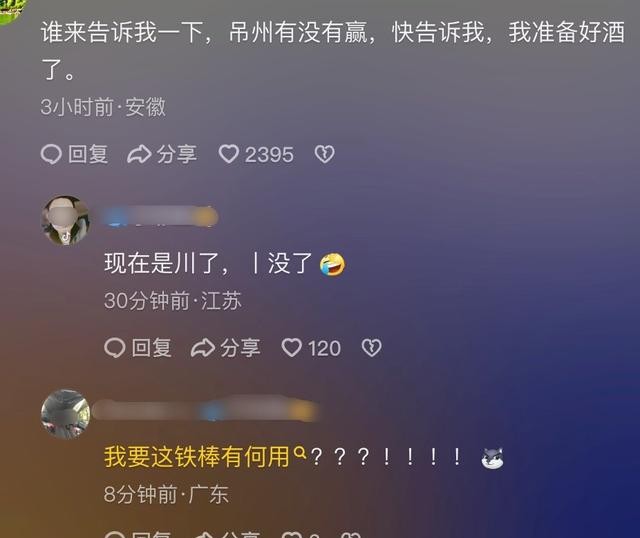The width and height of the screenshot is (640, 538).
Task: Dislike the 江苏 comment via broken-heart icon
Action: 371,348
